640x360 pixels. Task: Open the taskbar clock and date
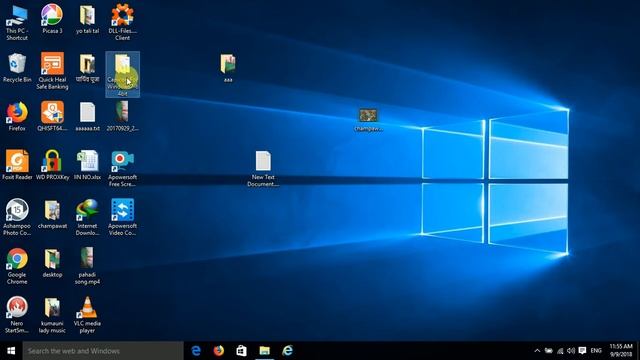pos(621,351)
